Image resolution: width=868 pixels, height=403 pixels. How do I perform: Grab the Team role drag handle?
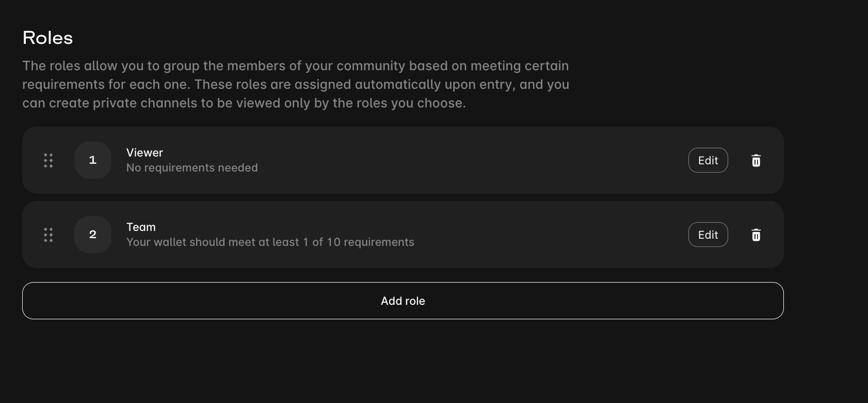(49, 235)
